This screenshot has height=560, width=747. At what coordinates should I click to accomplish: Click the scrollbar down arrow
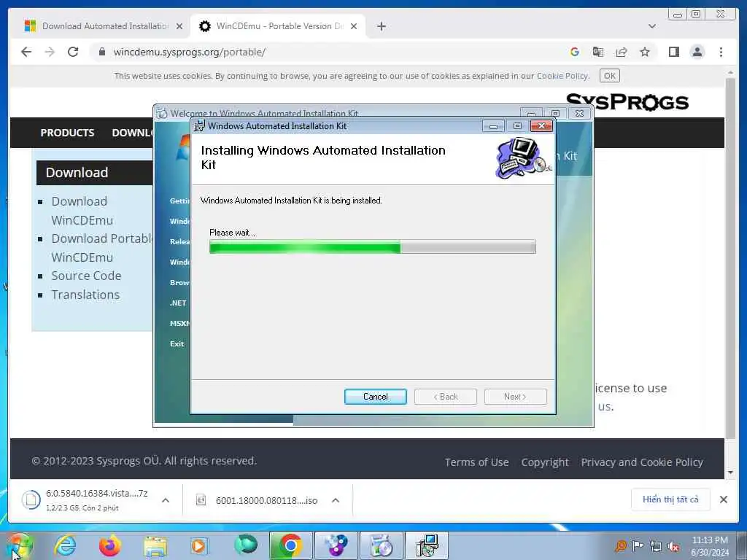[730, 472]
